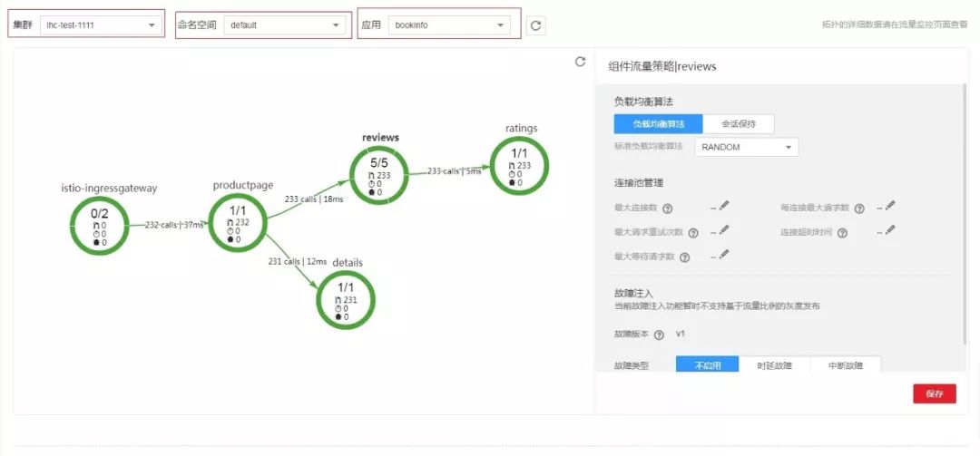
Task: Open the help tooltip icon for 每连接最大请求数
Action: (859, 209)
